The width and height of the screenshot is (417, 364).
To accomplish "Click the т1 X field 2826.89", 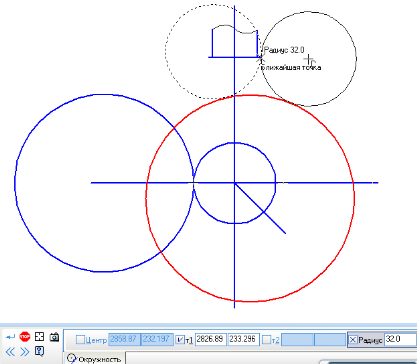I will click(210, 339).
